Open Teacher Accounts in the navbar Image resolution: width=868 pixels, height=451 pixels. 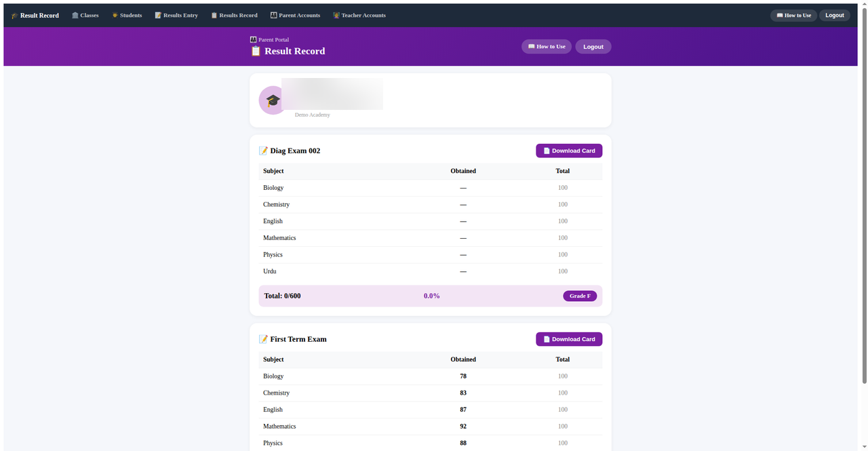359,15
